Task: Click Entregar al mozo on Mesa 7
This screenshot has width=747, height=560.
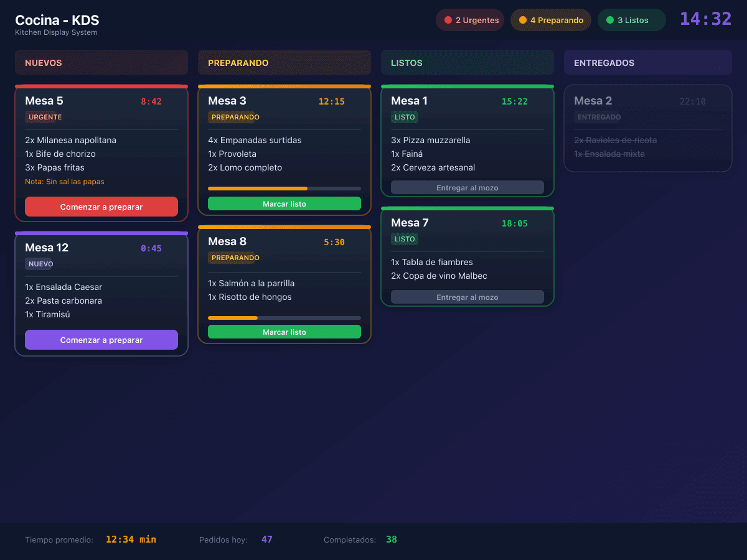Action: (467, 297)
